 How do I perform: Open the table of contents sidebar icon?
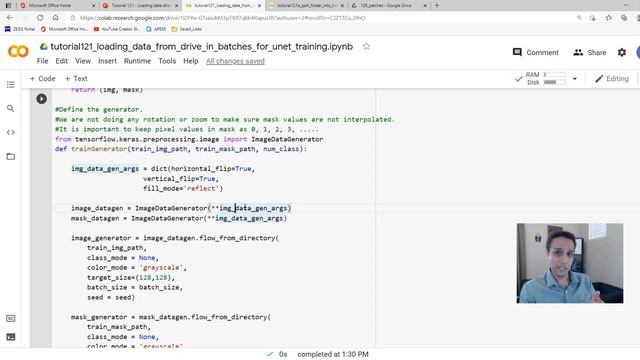[x=11, y=84]
